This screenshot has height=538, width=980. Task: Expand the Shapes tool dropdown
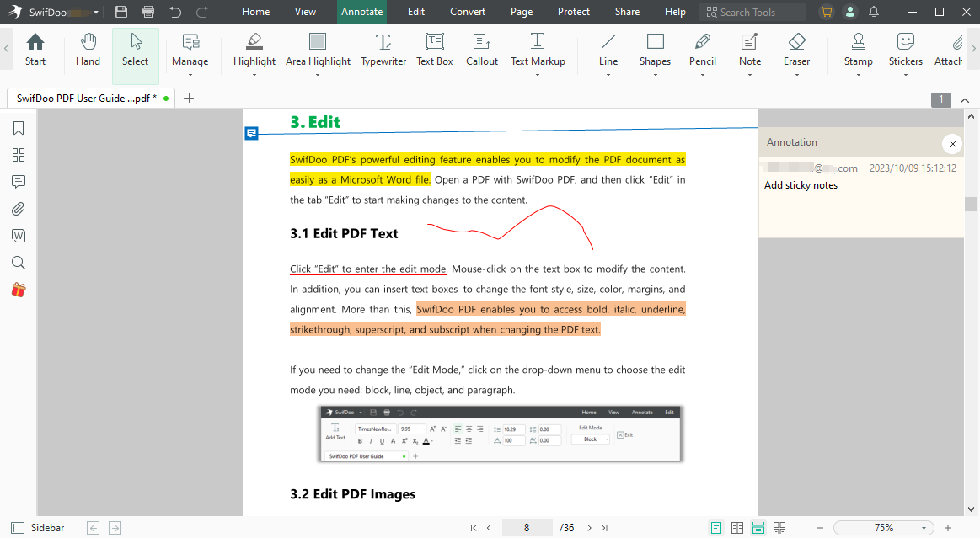coord(655,75)
